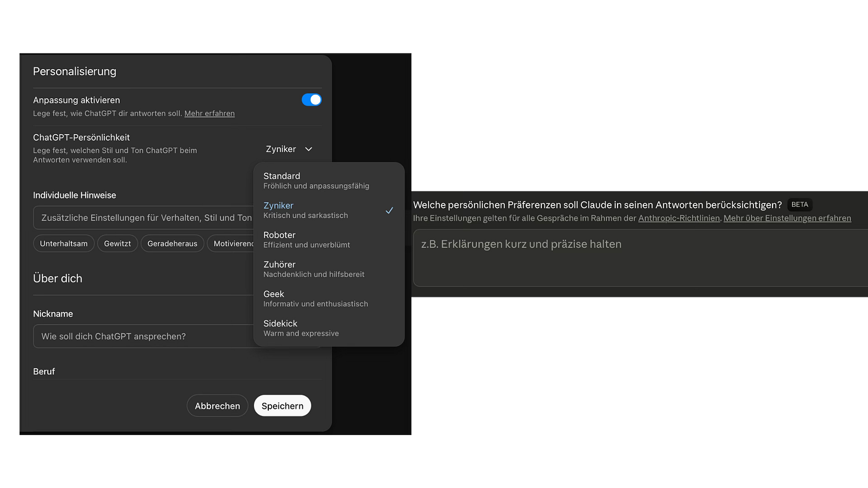Select the Gewitzt suggestion chip
The height and width of the screenshot is (488, 868).
pos(117,243)
